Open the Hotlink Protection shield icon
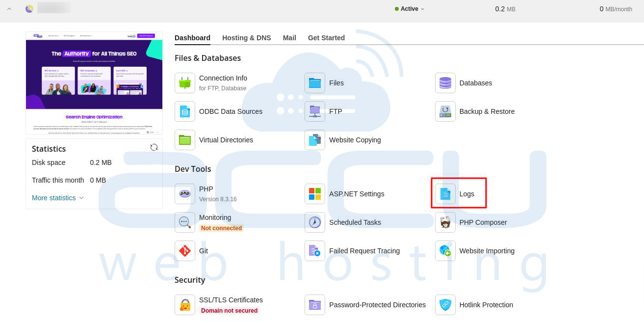Screen dimensions: 644x322 445,305
